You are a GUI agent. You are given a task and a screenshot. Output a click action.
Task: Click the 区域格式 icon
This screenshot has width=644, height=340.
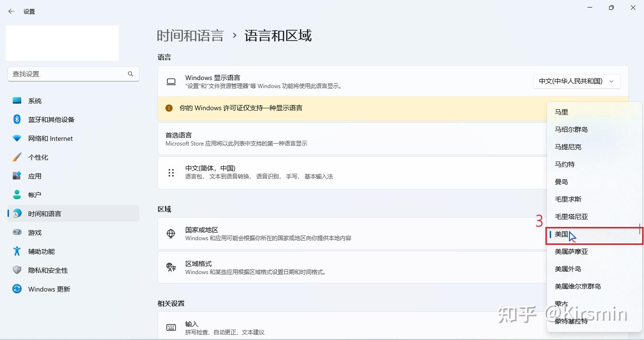[x=171, y=267]
